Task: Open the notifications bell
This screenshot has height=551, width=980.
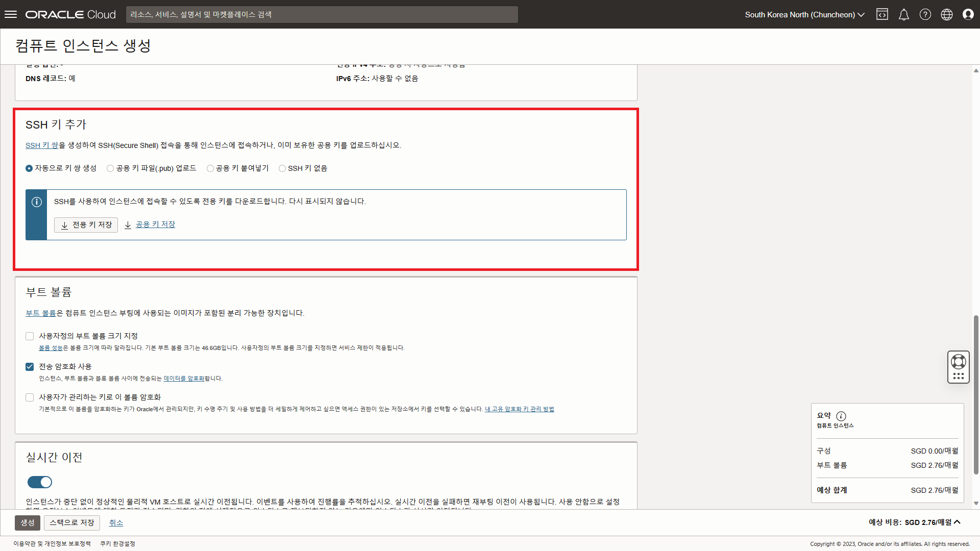Action: [x=903, y=14]
